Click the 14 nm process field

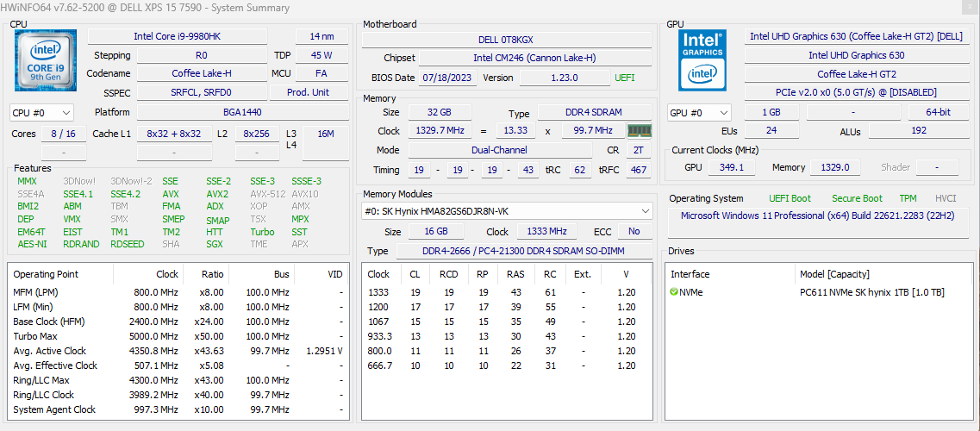point(321,36)
